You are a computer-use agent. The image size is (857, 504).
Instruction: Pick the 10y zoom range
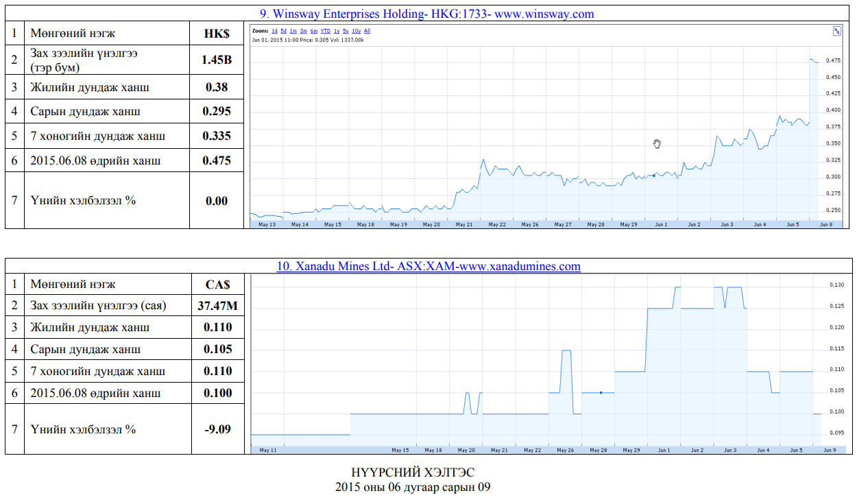coord(357,31)
